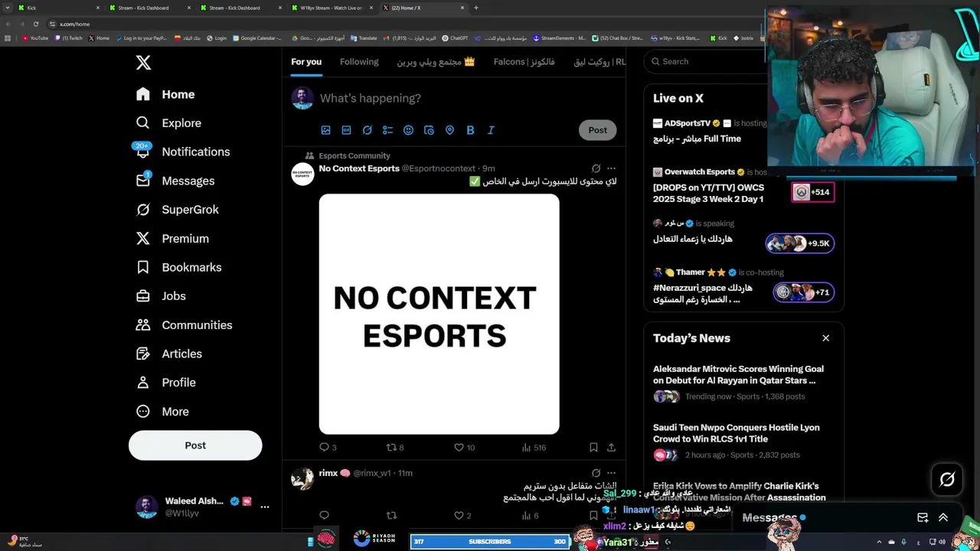Image resolution: width=980 pixels, height=551 pixels.
Task: Add media image to the new post
Action: point(325,130)
